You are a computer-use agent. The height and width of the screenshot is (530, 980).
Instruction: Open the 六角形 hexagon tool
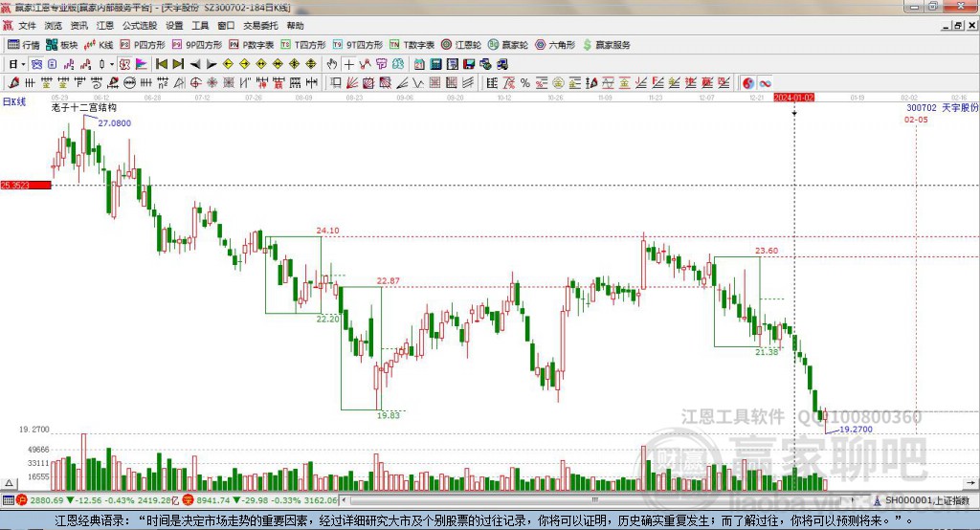point(555,45)
